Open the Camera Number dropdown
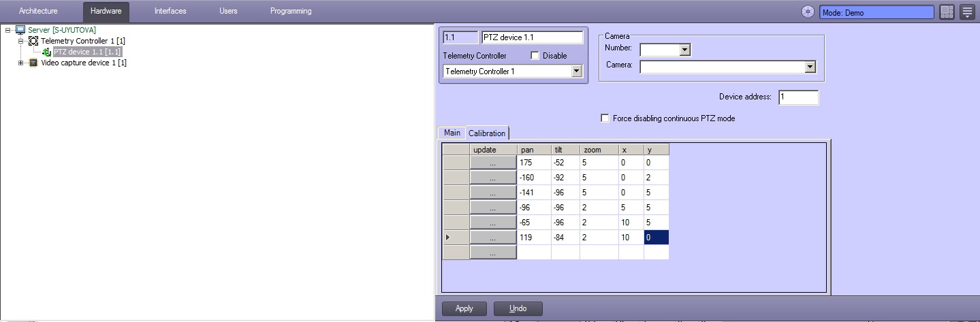The width and height of the screenshot is (980, 322). click(x=685, y=50)
